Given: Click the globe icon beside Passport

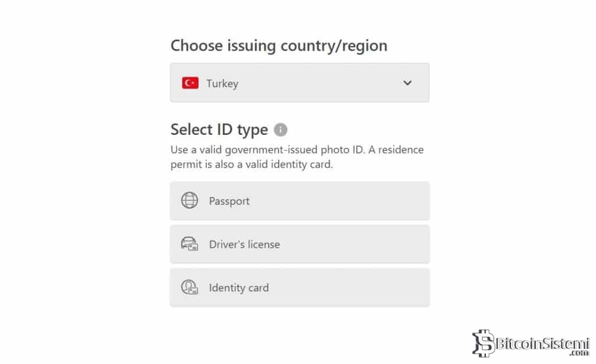Looking at the screenshot, I should coord(190,201).
